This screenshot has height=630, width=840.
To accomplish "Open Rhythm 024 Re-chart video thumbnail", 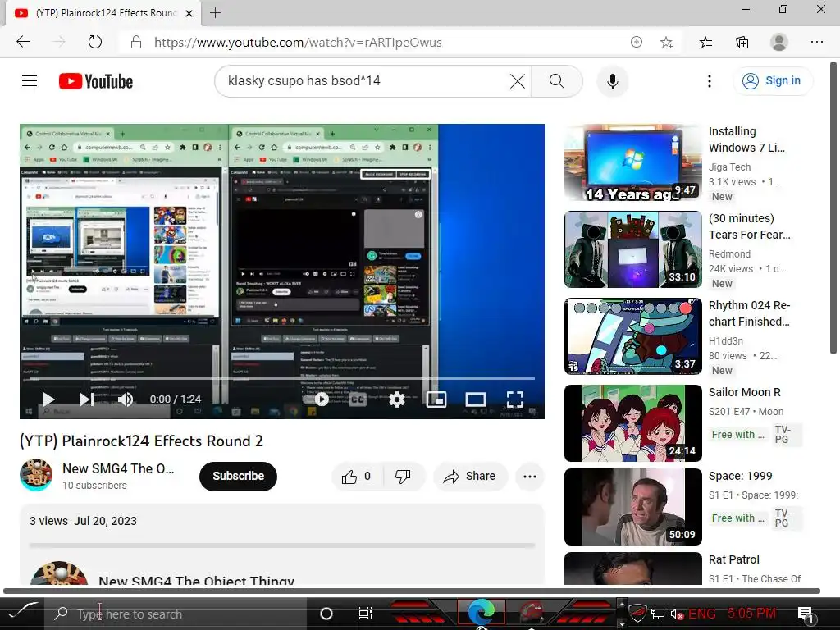I will point(632,336).
